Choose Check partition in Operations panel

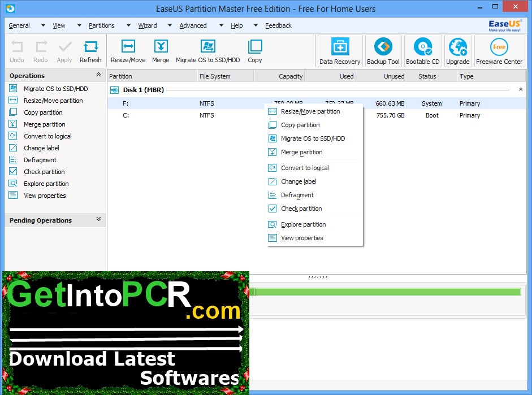pyautogui.click(x=44, y=172)
